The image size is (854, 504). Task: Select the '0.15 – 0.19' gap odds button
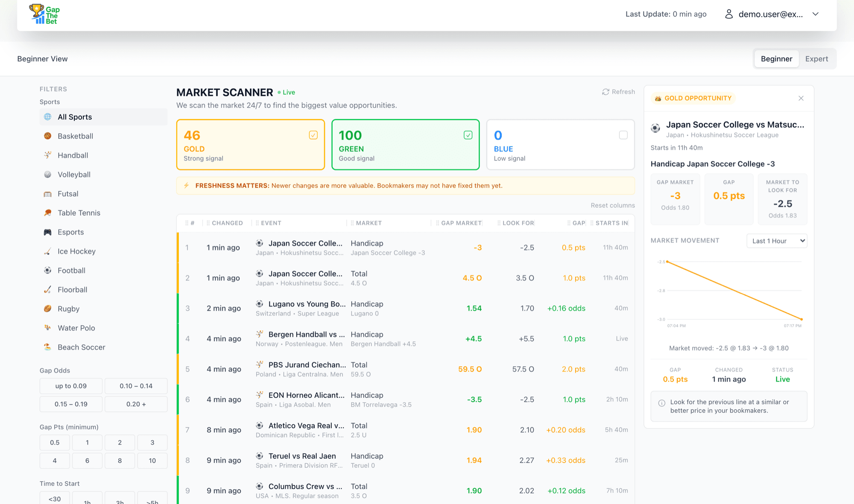[x=71, y=404]
